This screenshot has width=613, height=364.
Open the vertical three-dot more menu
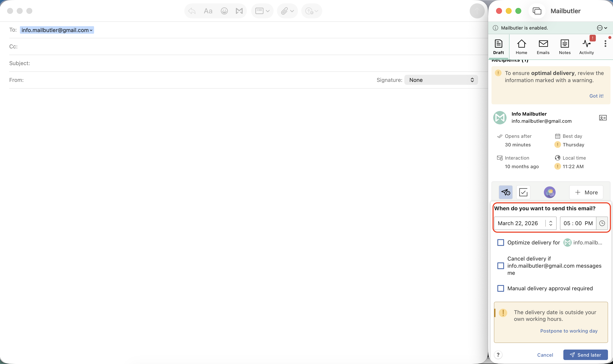(605, 44)
